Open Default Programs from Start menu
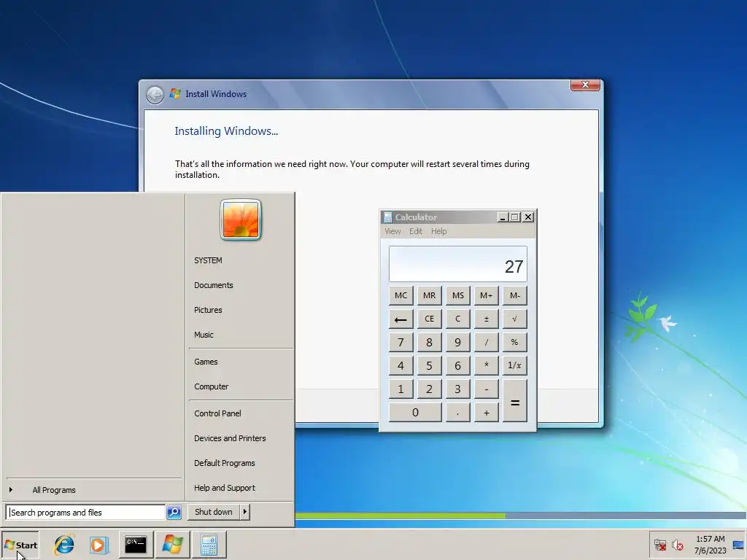Viewport: 747px width, 560px height. click(225, 463)
